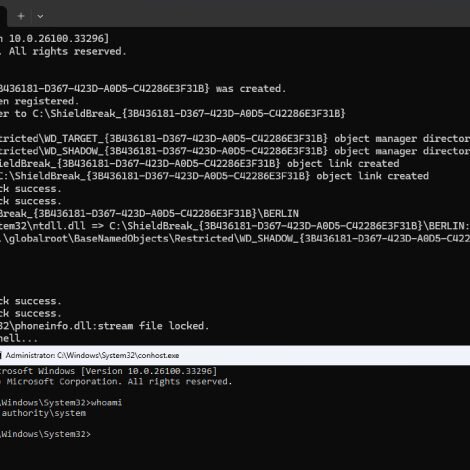Viewport: 470px width, 470px height.
Task: Click the Microsoft Corporation rights reserved line
Action: coord(116,382)
